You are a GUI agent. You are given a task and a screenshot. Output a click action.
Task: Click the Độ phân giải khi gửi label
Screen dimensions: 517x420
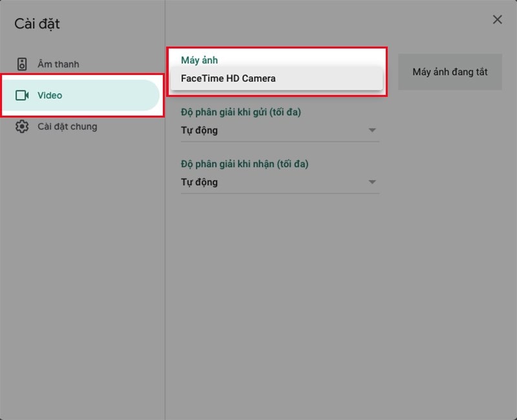tap(240, 112)
